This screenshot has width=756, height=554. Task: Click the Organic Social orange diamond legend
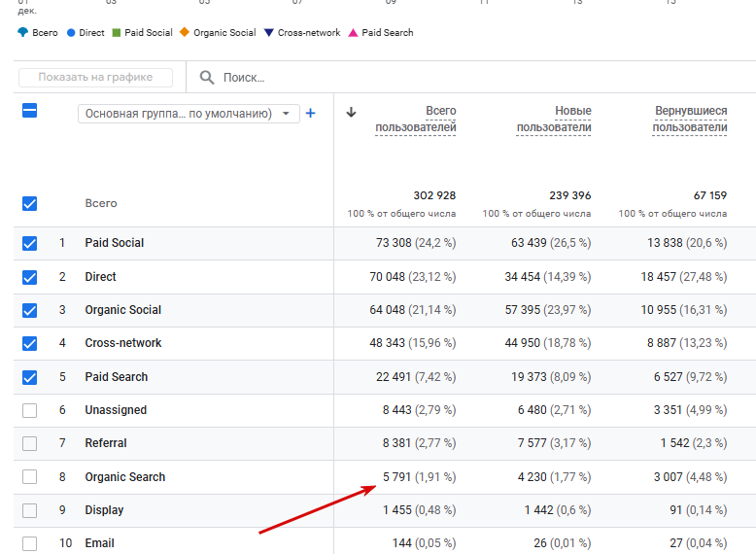[x=185, y=32]
